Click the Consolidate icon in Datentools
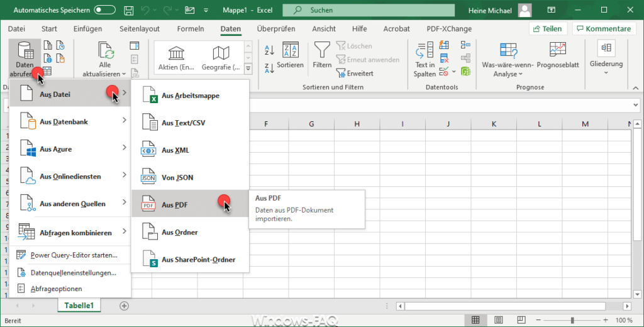 [x=465, y=45]
